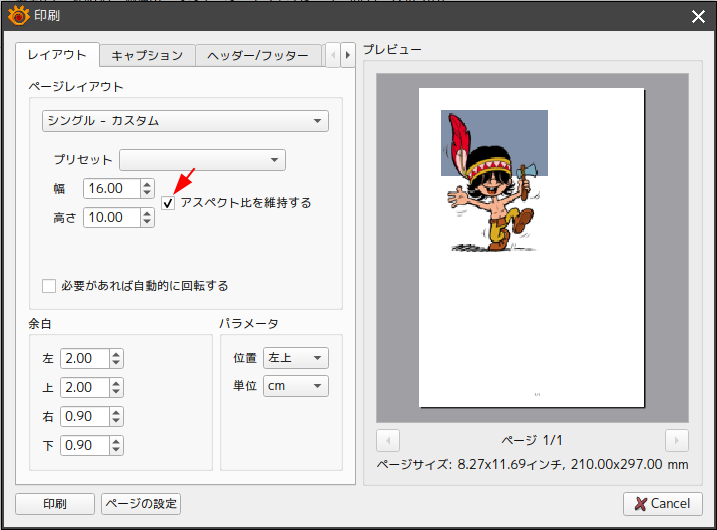Increase the 幅 width value with up arrow

pos(147,183)
